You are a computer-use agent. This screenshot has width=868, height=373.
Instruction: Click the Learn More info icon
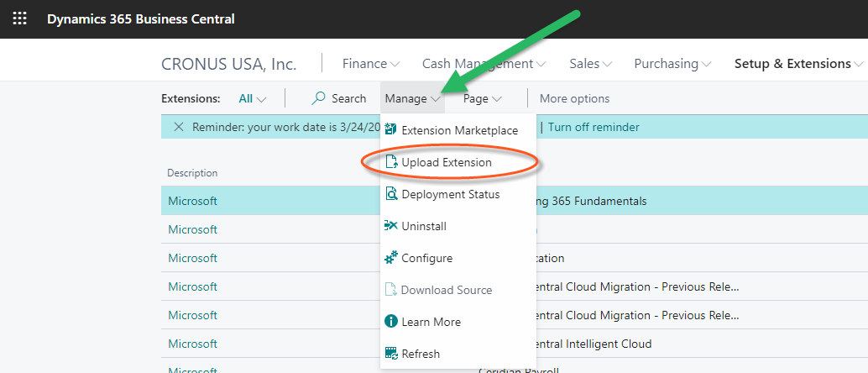[x=390, y=322]
